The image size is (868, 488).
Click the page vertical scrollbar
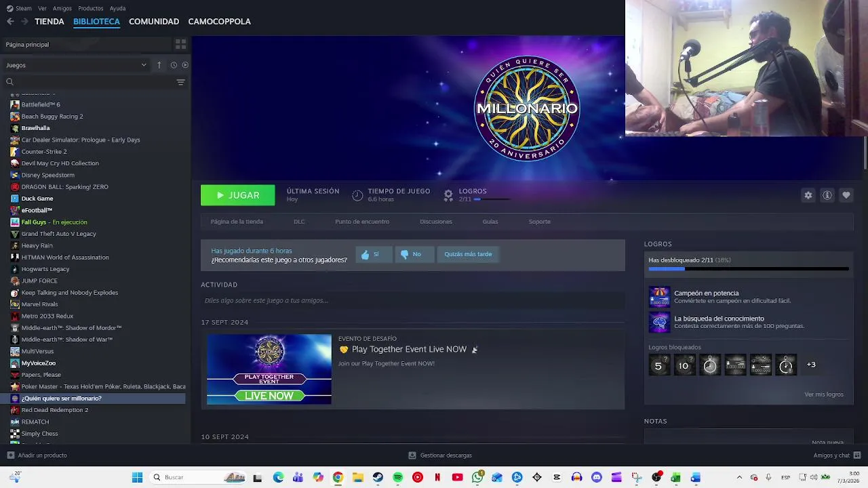pos(864,153)
